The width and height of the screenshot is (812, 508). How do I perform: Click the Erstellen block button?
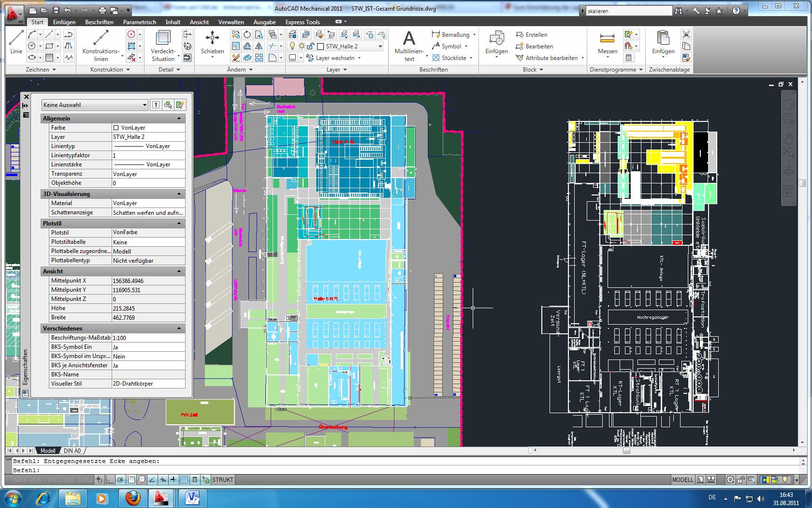pyautogui.click(x=532, y=35)
